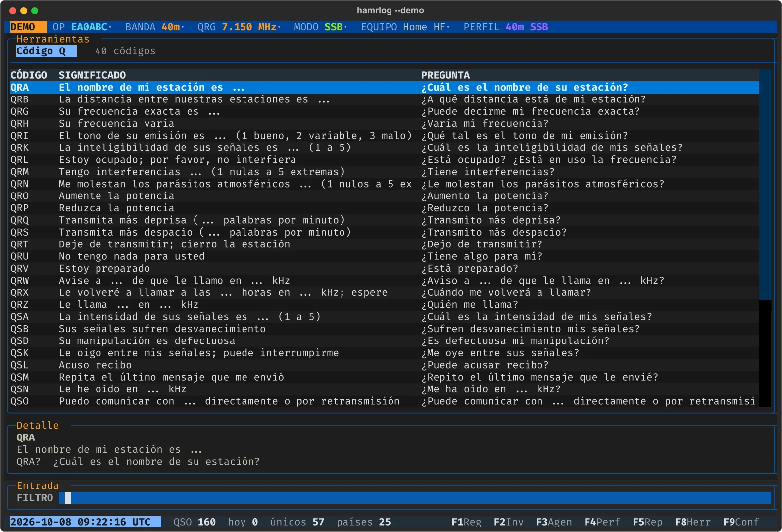Select the QRU row

tap(385, 256)
